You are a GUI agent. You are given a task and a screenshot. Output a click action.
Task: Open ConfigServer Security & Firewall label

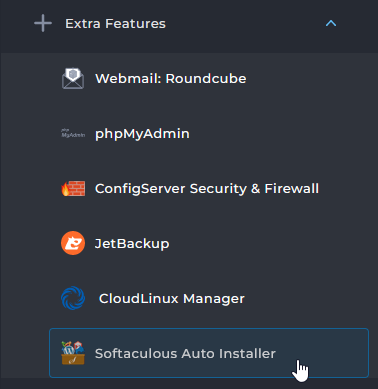coord(207,189)
